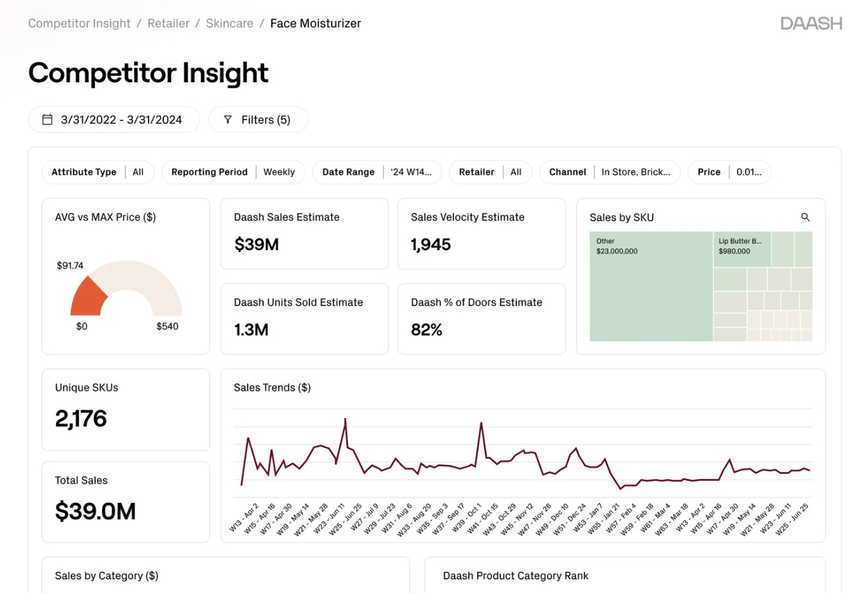Change Reporting Period from Weekly

coord(233,172)
